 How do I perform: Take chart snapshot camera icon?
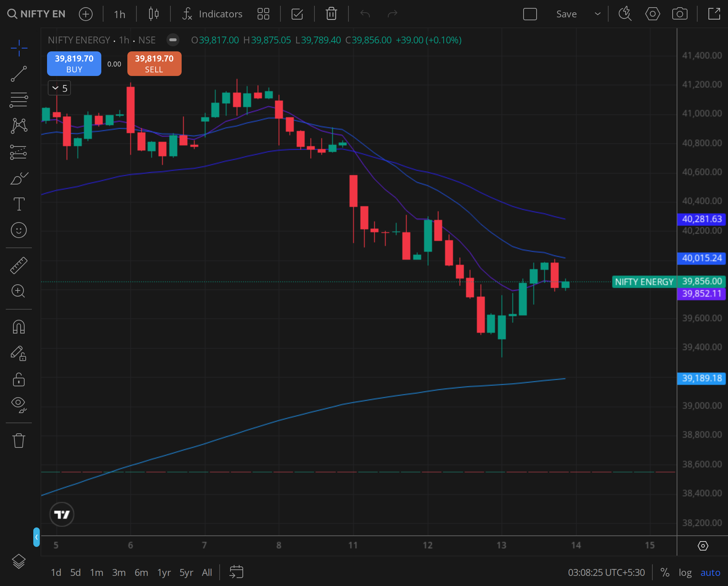pos(680,14)
